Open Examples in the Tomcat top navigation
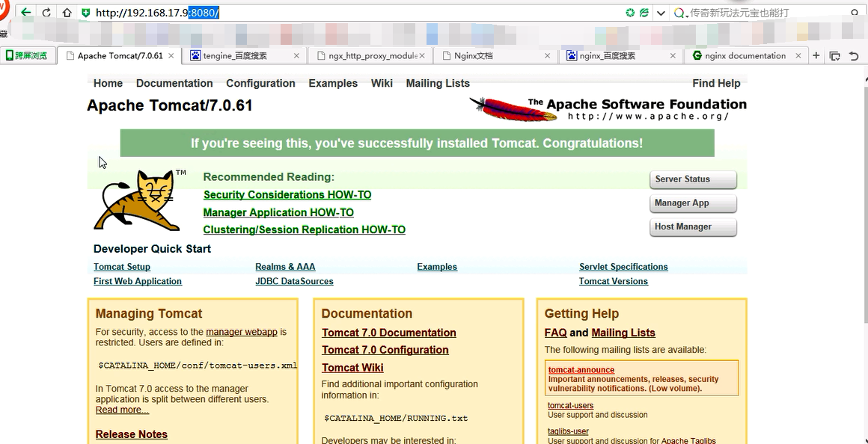The image size is (868, 444). [x=333, y=83]
